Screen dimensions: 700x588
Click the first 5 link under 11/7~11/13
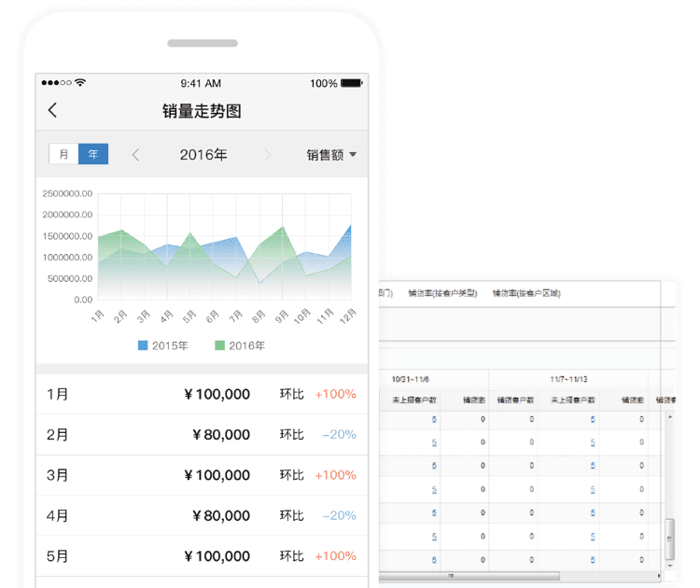click(593, 419)
